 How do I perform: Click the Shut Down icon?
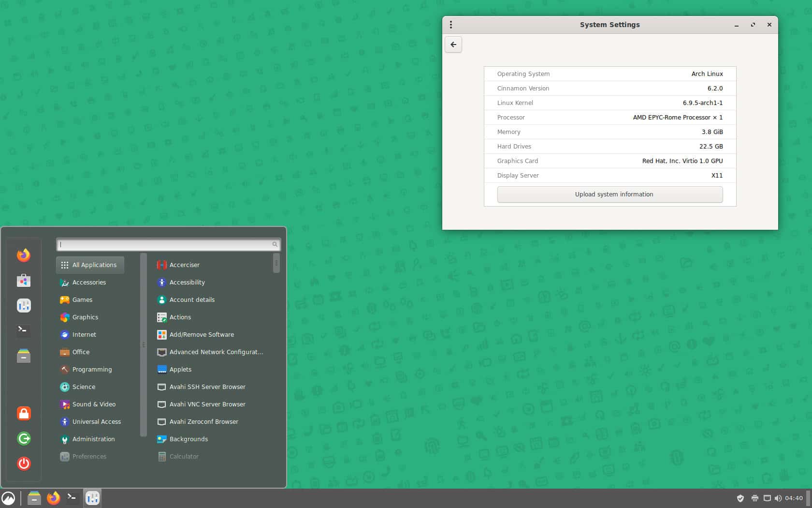click(23, 463)
